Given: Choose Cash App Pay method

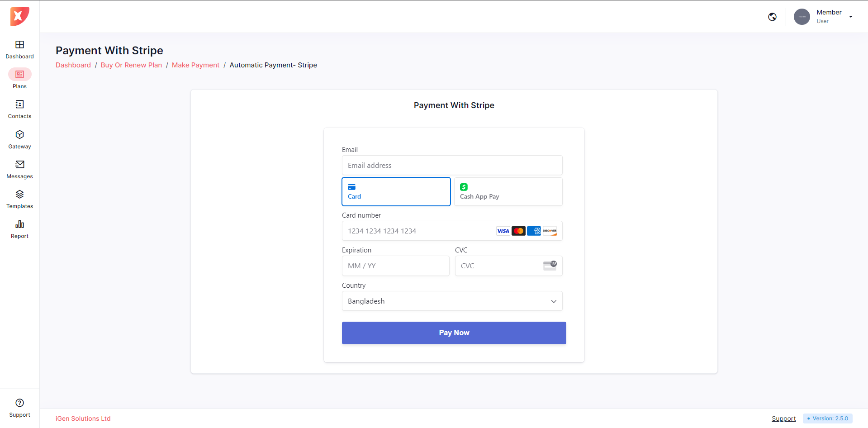Looking at the screenshot, I should click(508, 192).
